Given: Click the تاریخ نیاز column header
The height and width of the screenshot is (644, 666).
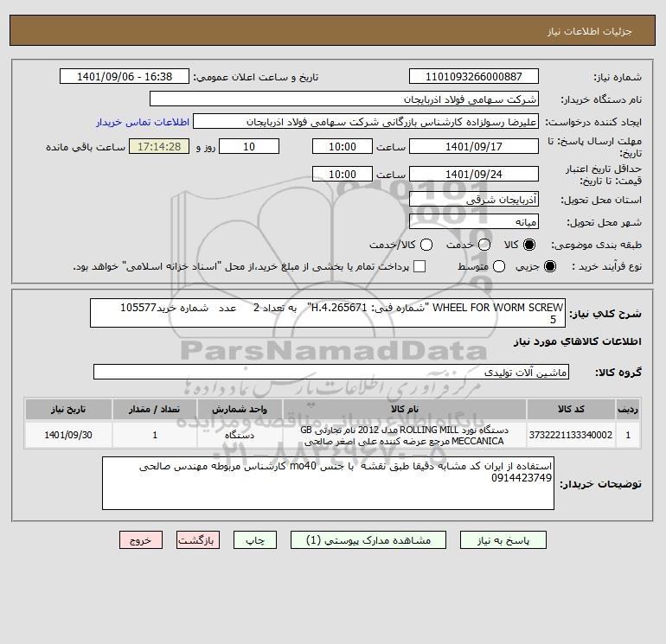Looking at the screenshot, I should tap(68, 409).
